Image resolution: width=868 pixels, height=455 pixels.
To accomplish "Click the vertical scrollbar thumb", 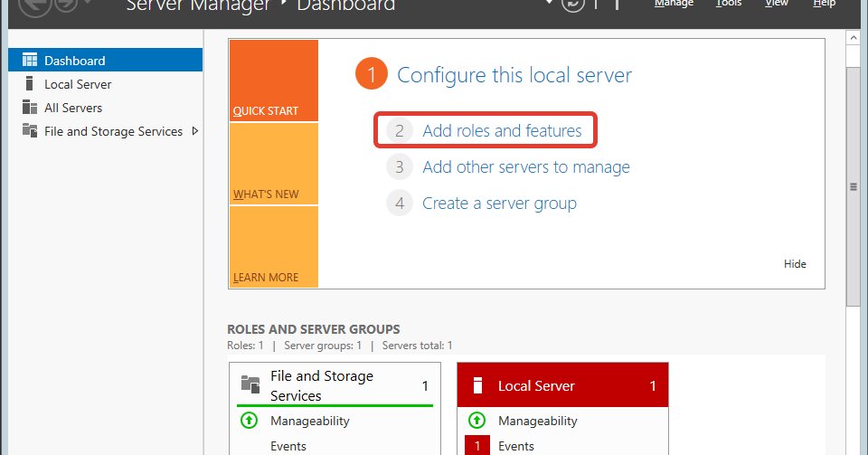I will point(853,186).
